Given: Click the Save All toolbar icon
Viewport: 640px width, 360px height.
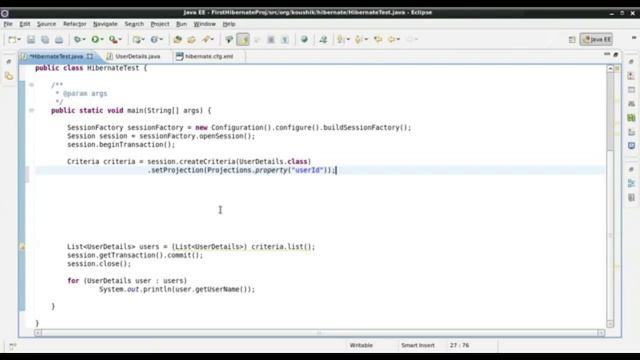Looking at the screenshot, I should point(45,40).
